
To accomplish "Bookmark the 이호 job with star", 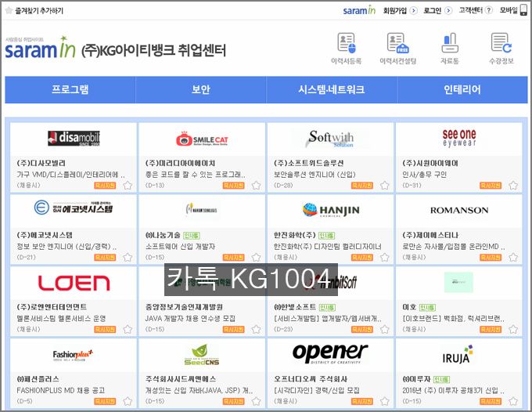I will [x=513, y=330].
